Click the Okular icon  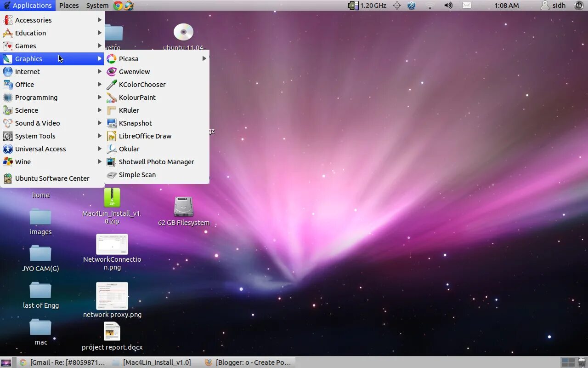click(112, 149)
